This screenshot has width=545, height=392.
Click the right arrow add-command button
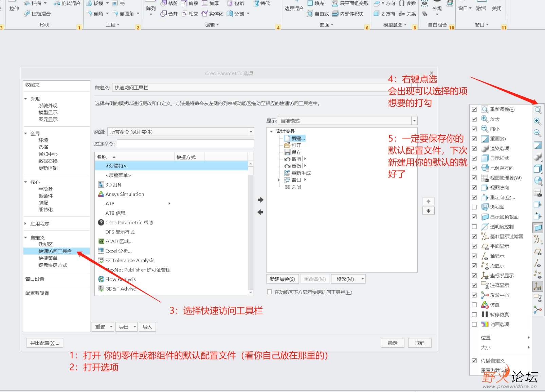tap(260, 200)
